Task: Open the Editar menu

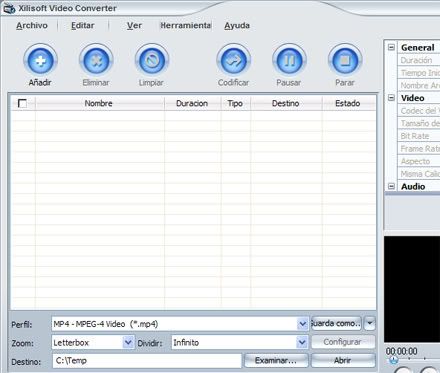Action: coord(83,25)
